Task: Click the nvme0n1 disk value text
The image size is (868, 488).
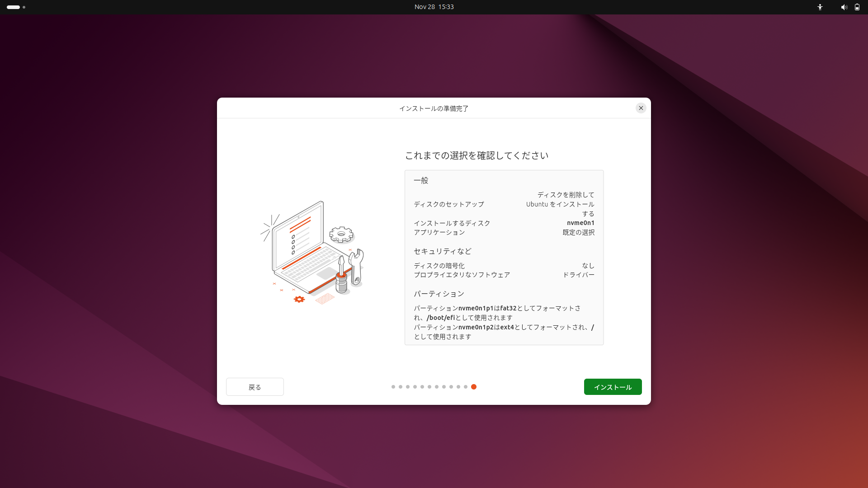Action: [x=581, y=223]
